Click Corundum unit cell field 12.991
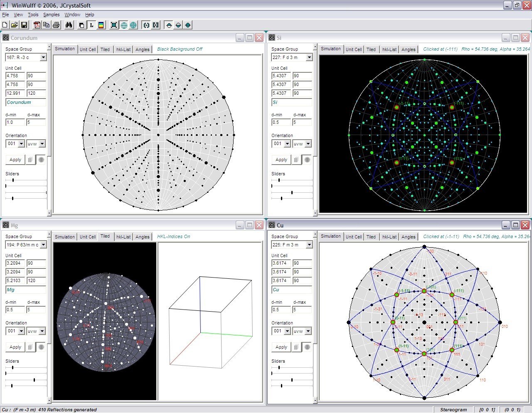The height and width of the screenshot is (413, 532). (x=15, y=93)
